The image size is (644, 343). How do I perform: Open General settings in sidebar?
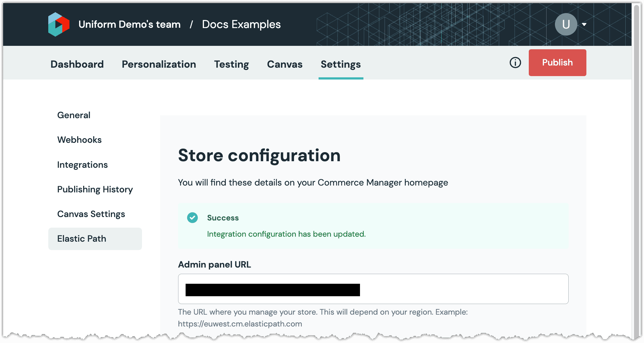pyautogui.click(x=74, y=115)
